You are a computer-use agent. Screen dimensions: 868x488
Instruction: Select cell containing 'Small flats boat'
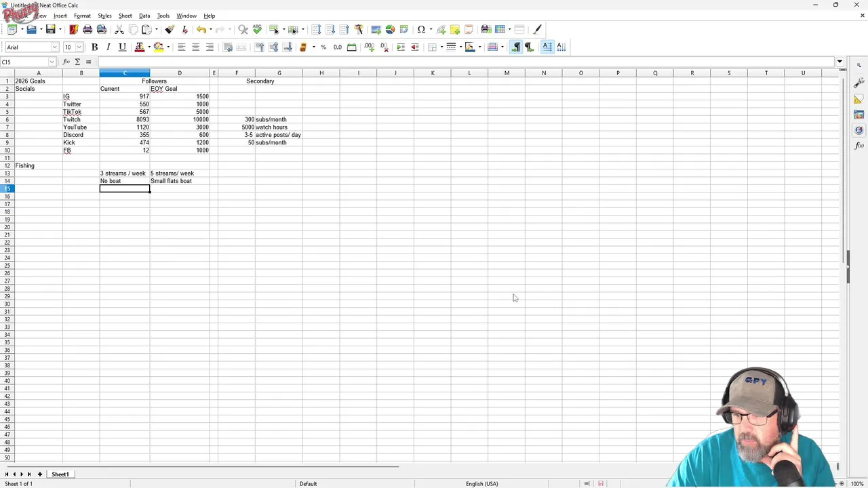[x=180, y=181]
